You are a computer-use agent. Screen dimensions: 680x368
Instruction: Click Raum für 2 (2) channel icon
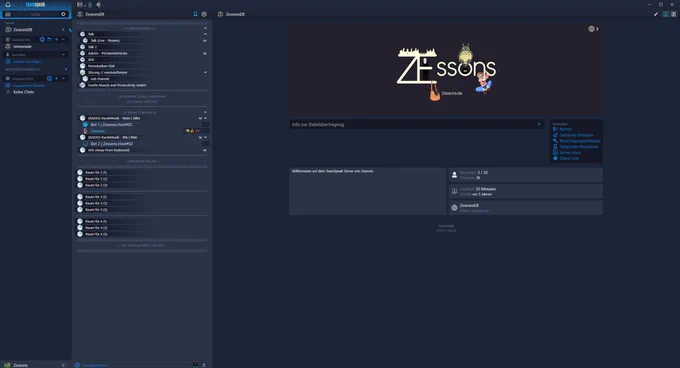pos(80,179)
